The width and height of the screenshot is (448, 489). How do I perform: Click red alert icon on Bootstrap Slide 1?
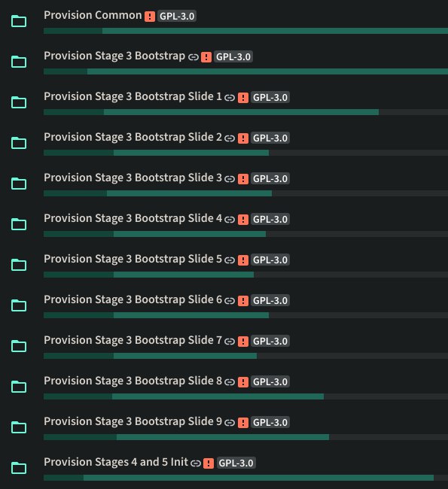point(243,98)
